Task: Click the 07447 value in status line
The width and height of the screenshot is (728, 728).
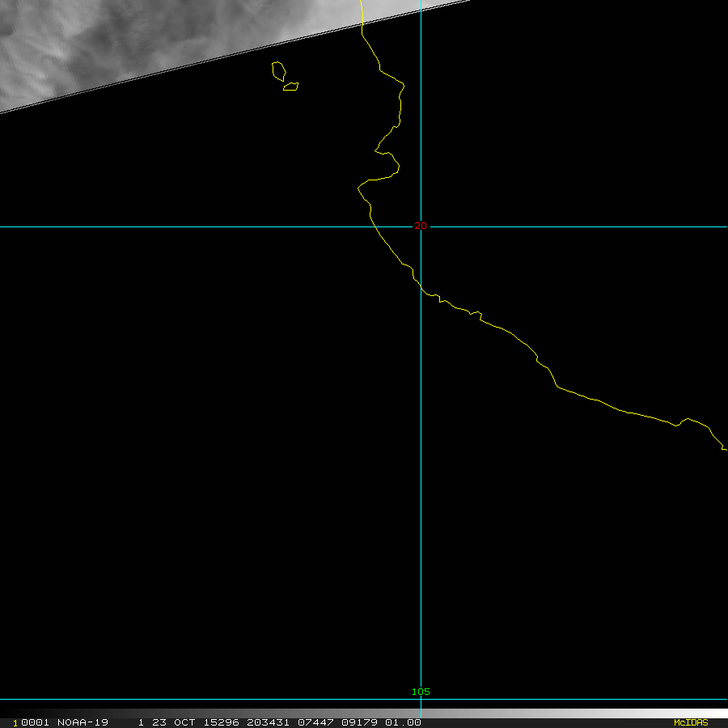Action: click(313, 722)
